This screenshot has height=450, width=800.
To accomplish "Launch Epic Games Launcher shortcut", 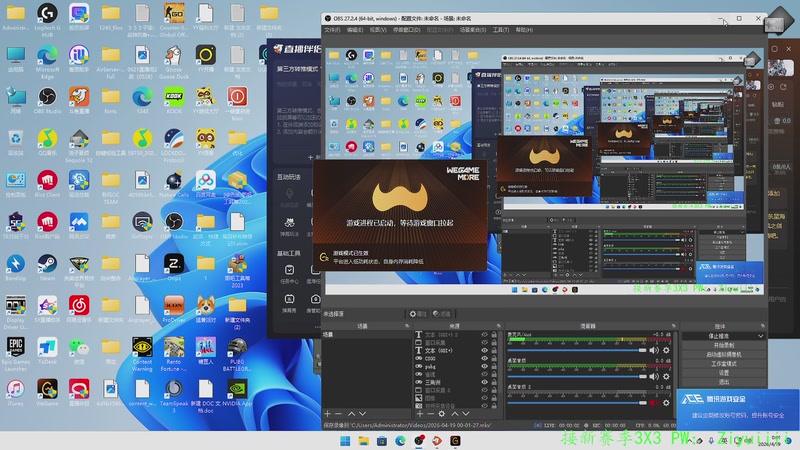I will pyautogui.click(x=16, y=347).
